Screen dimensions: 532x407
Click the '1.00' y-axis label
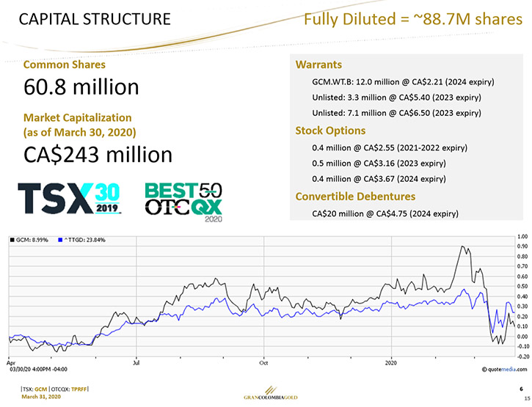(x=522, y=237)
